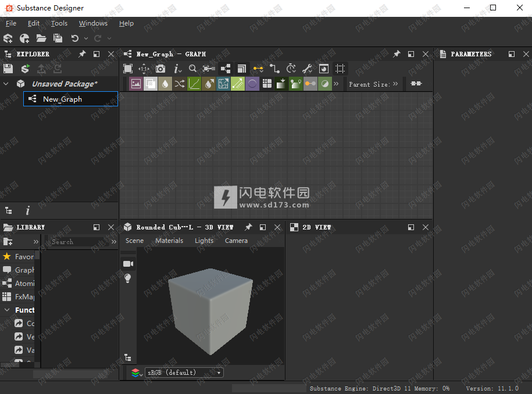Collapse the Unsaved Package tree node
Screen dimensions: 532x394
(6, 84)
